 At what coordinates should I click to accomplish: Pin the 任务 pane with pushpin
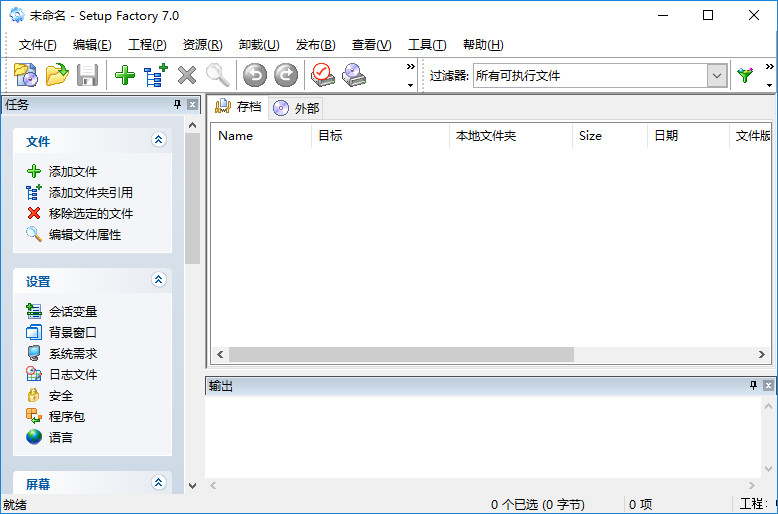pyautogui.click(x=178, y=104)
